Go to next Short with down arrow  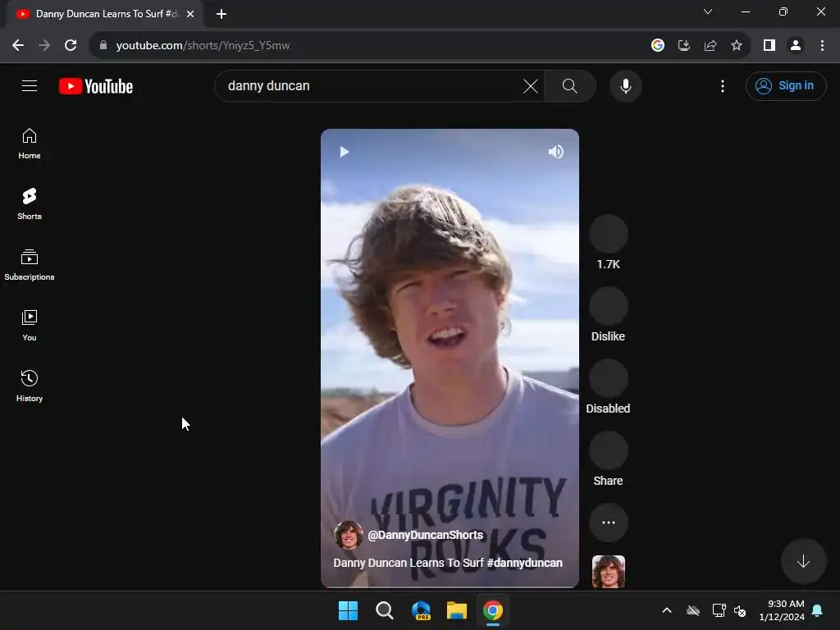point(803,561)
